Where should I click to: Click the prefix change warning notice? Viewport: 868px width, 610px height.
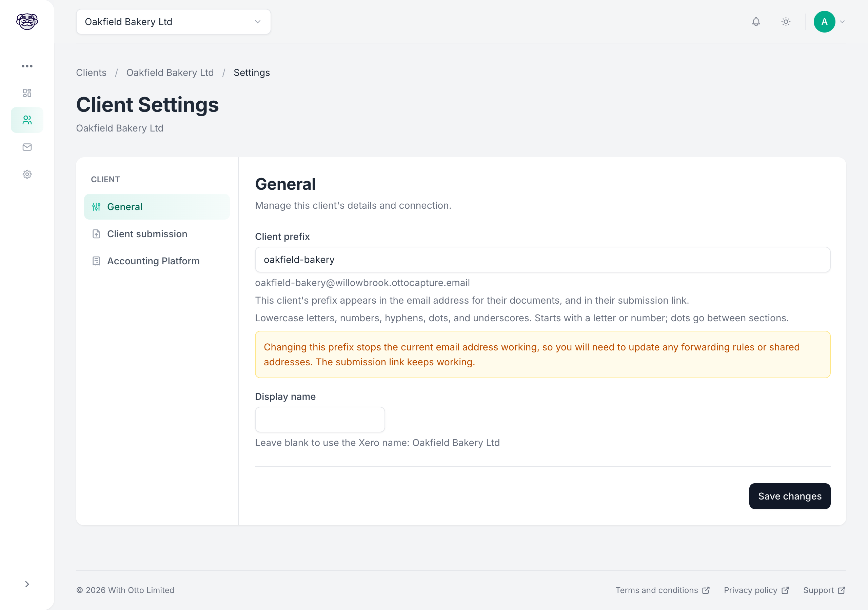(x=543, y=354)
